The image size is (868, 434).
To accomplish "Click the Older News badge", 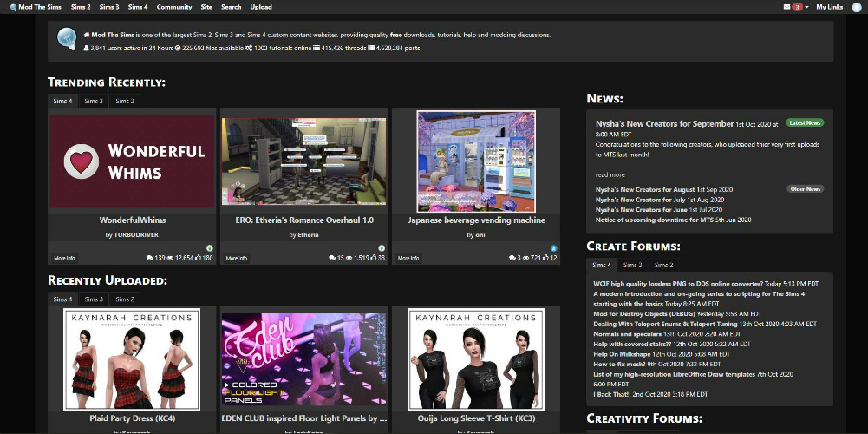I will click(806, 189).
